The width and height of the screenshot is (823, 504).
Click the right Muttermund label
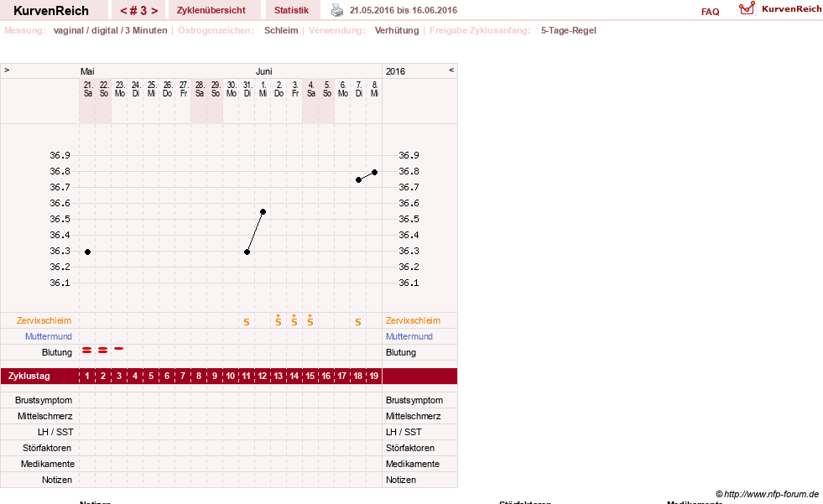pos(409,336)
